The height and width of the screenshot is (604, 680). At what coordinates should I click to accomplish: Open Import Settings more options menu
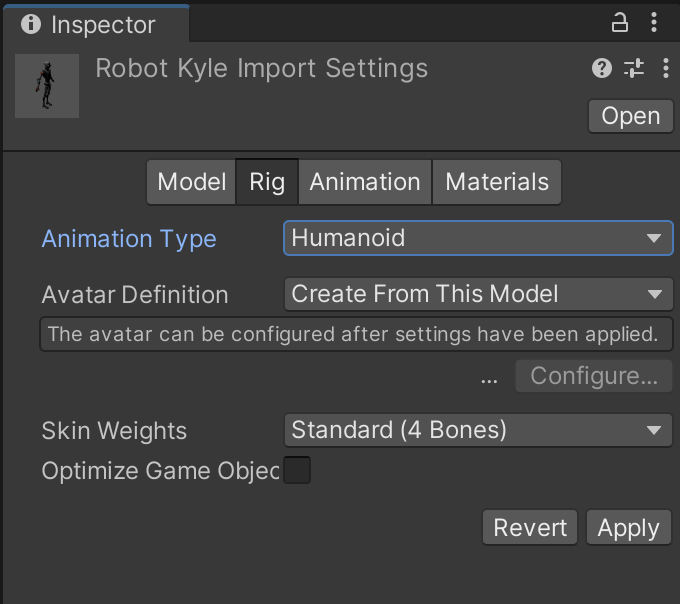(x=666, y=68)
